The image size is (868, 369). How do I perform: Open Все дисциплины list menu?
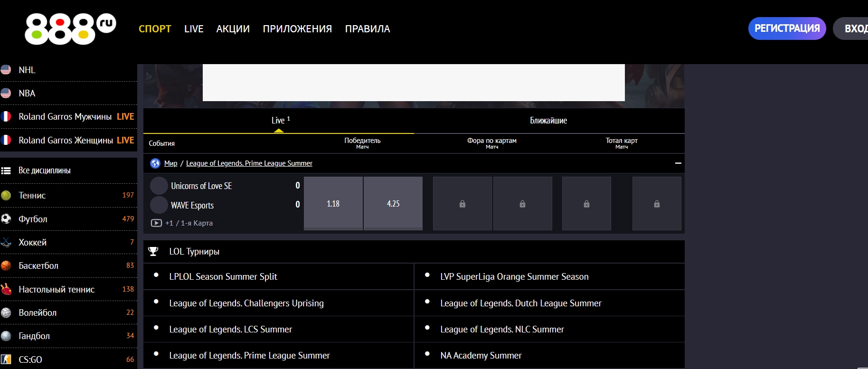click(44, 170)
